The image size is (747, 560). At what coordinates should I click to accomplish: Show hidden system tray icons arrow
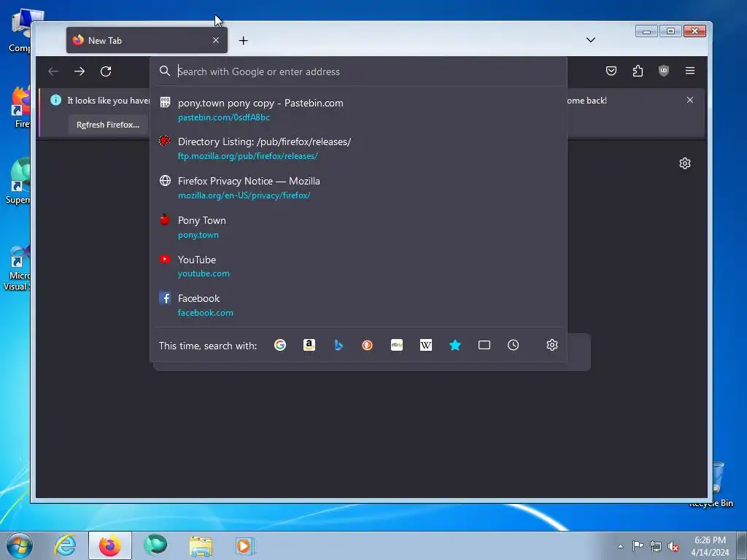click(x=620, y=546)
